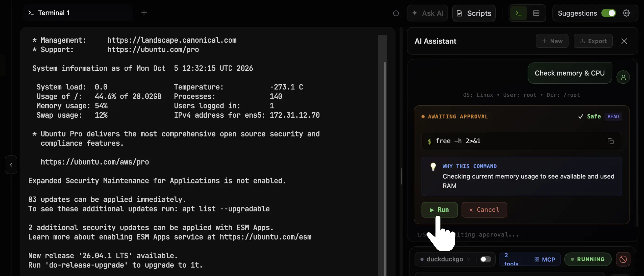Select the terminal-only view icon
The height and width of the screenshot is (276, 644).
[x=518, y=13]
